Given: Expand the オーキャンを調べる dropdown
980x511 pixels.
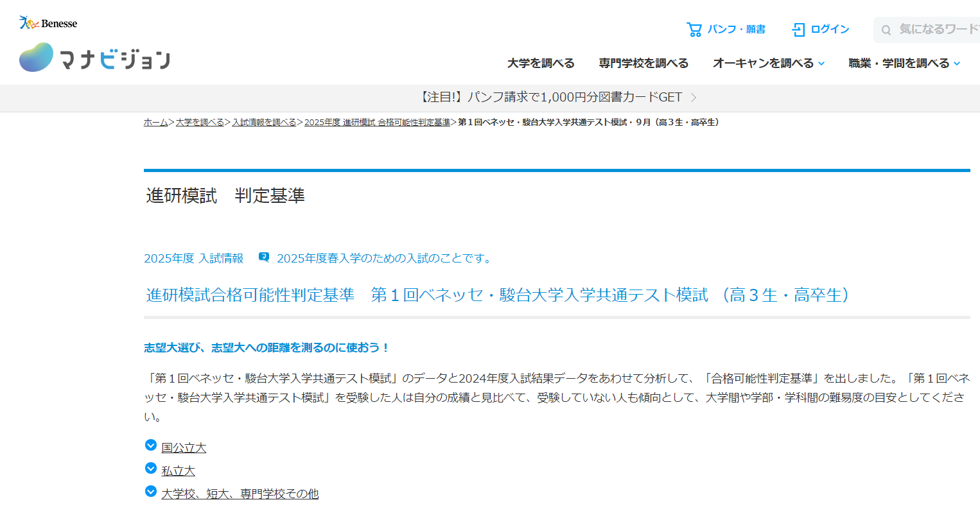Looking at the screenshot, I should (x=768, y=63).
